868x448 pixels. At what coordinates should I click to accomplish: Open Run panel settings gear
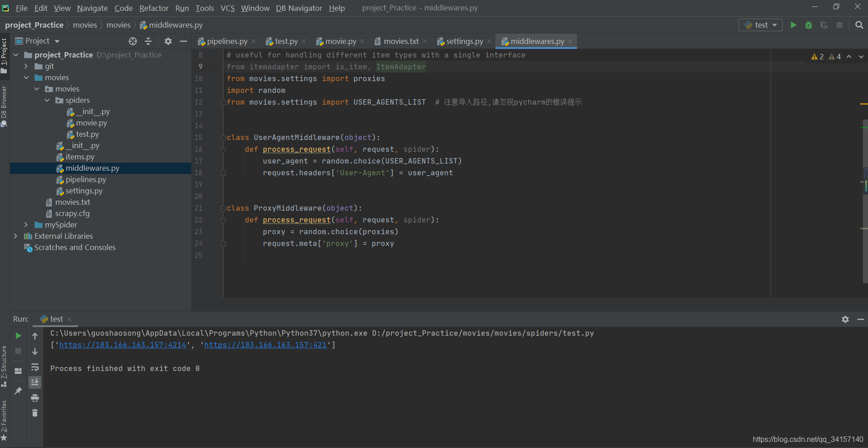click(x=845, y=319)
